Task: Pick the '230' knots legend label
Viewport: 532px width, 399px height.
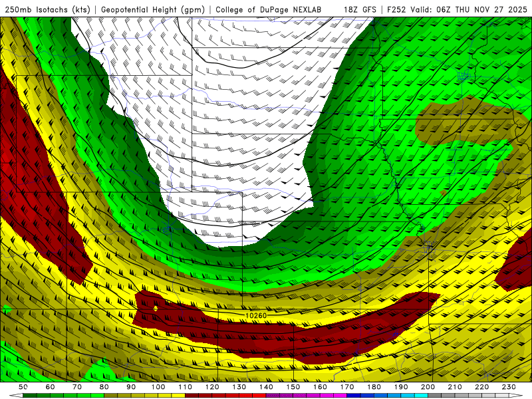Action: (x=509, y=387)
